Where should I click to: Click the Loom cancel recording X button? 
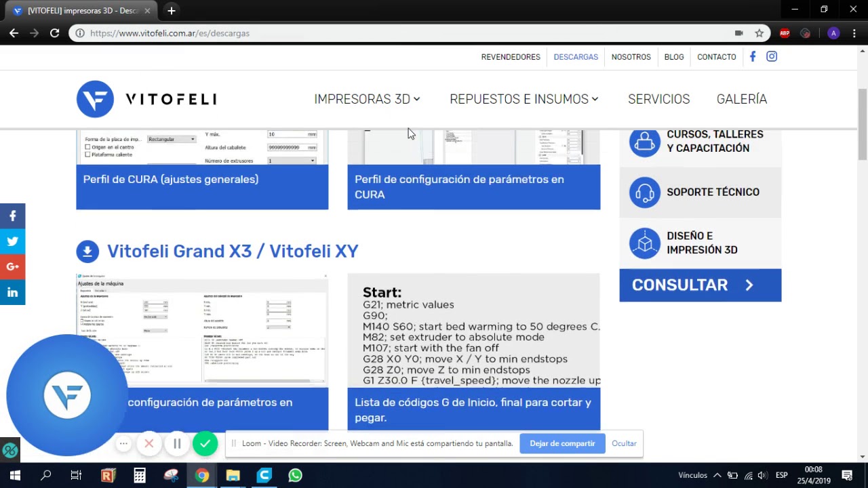(149, 444)
